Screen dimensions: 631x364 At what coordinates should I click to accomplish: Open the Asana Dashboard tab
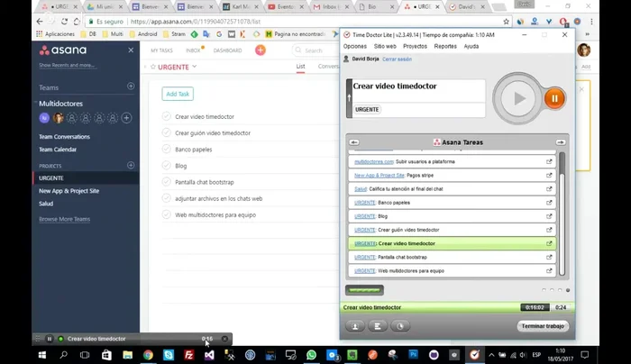click(228, 50)
